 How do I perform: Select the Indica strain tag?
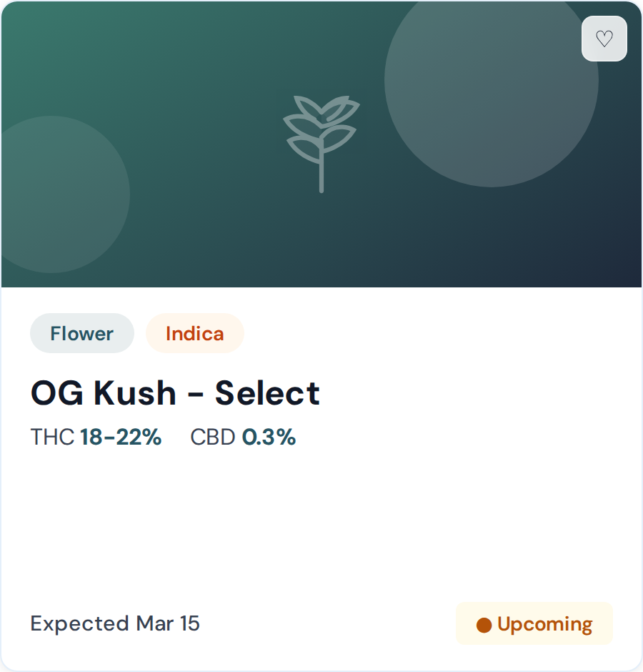(194, 334)
